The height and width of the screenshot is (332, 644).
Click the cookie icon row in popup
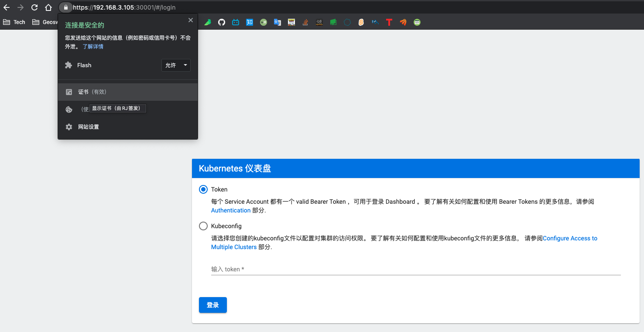coord(128,110)
